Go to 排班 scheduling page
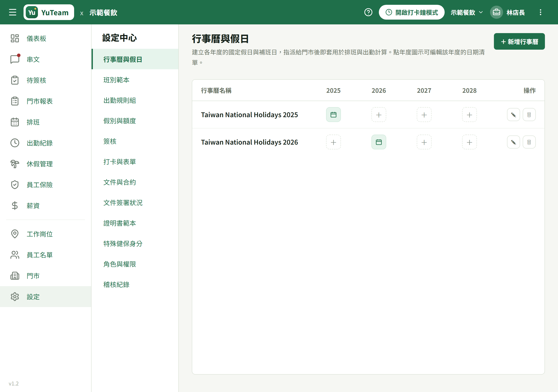This screenshot has height=392, width=558. pyautogui.click(x=46, y=122)
